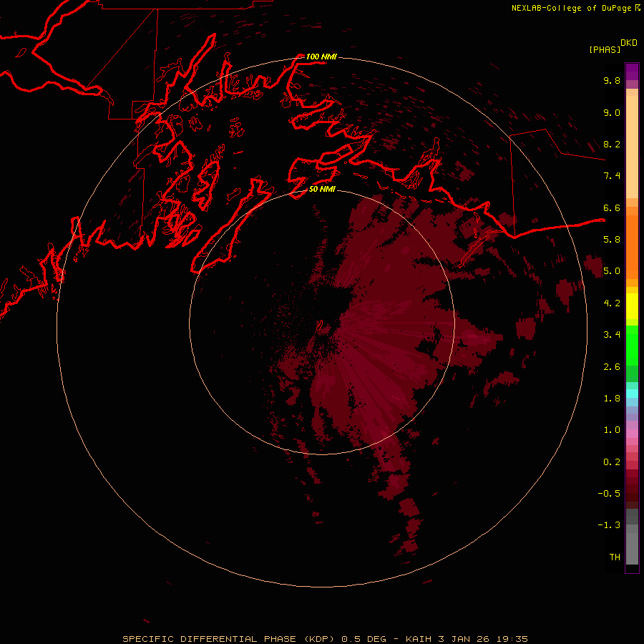Click the 5.8 color scale value
Screen dimensions: 644x644
pos(612,240)
